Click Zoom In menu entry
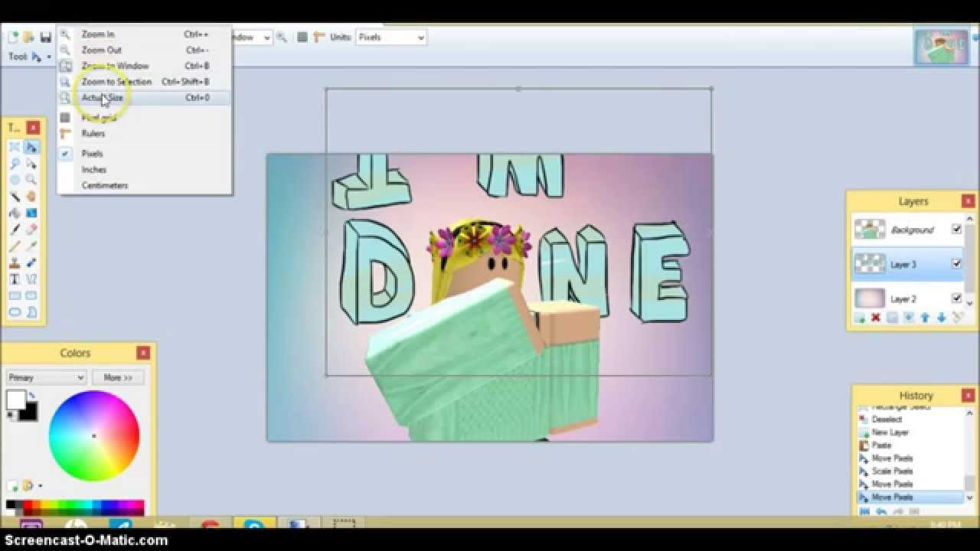The height and width of the screenshot is (551, 980). tap(144, 34)
